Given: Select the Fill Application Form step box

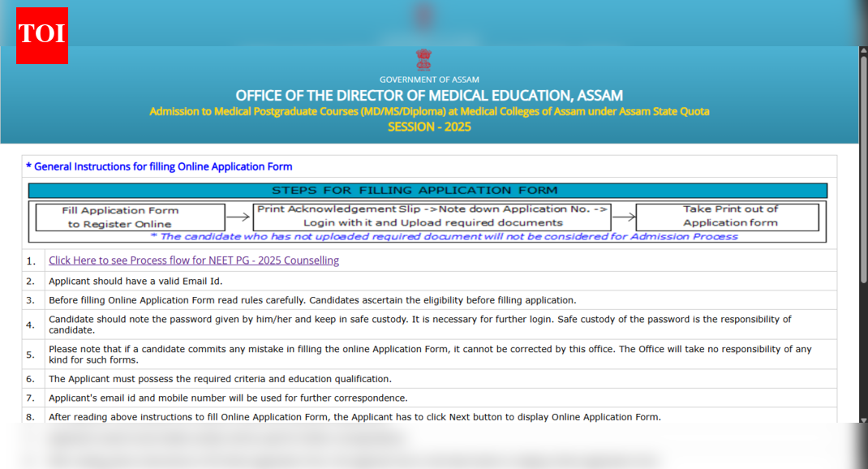Looking at the screenshot, I should pos(130,217).
